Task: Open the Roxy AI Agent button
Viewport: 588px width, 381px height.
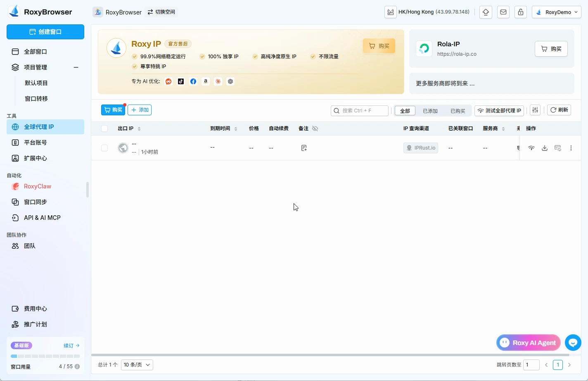Action: click(529, 343)
